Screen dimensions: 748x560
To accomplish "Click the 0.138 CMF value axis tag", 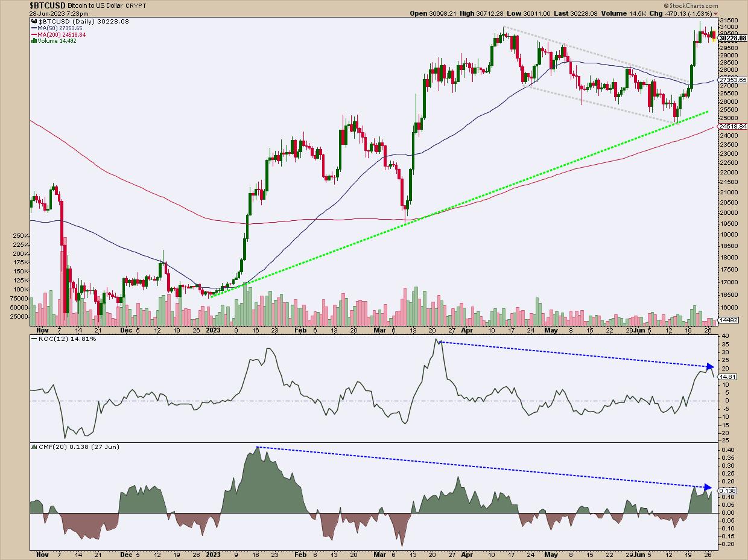I will tap(727, 491).
